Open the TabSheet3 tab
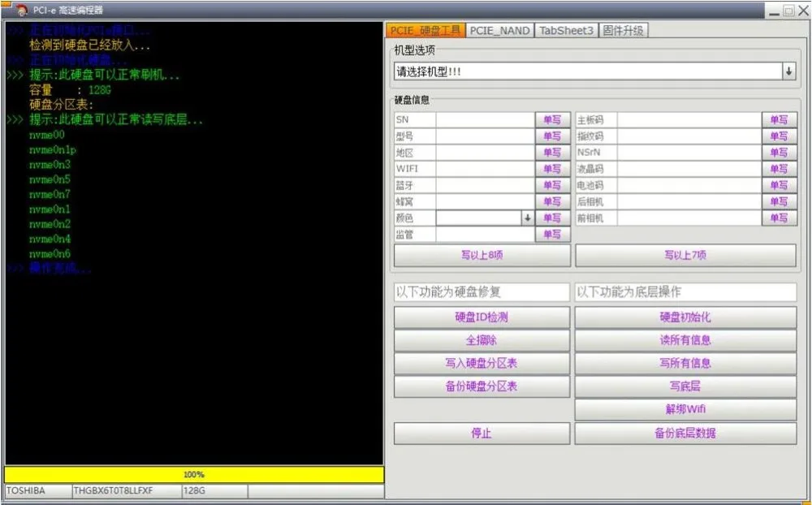Screen dimensions: 812x505 [566, 31]
